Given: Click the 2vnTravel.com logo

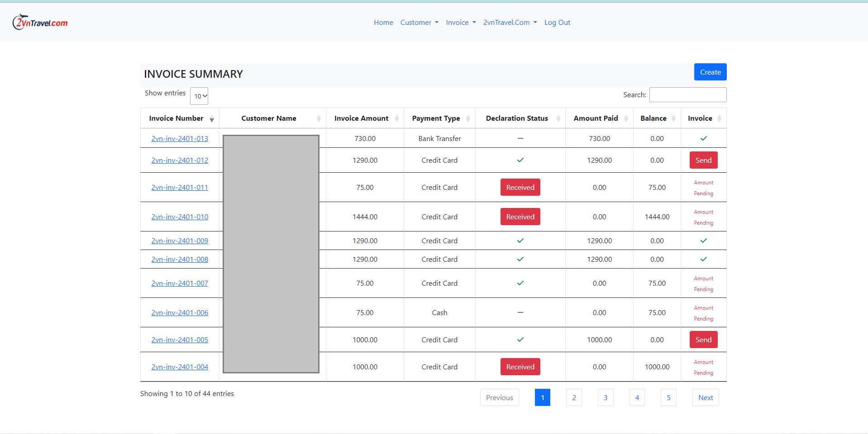Looking at the screenshot, I should tap(40, 22).
